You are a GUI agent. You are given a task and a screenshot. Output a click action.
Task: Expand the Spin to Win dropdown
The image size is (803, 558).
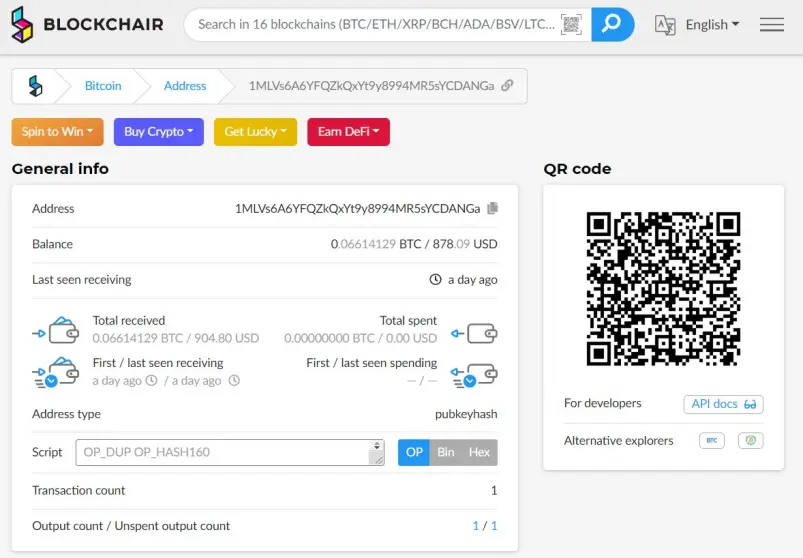[x=57, y=132]
